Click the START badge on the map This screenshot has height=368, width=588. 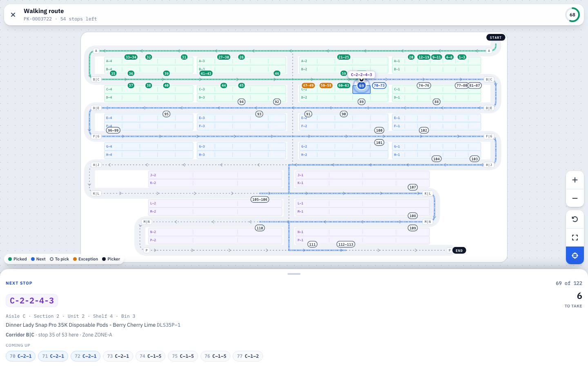pos(496,38)
